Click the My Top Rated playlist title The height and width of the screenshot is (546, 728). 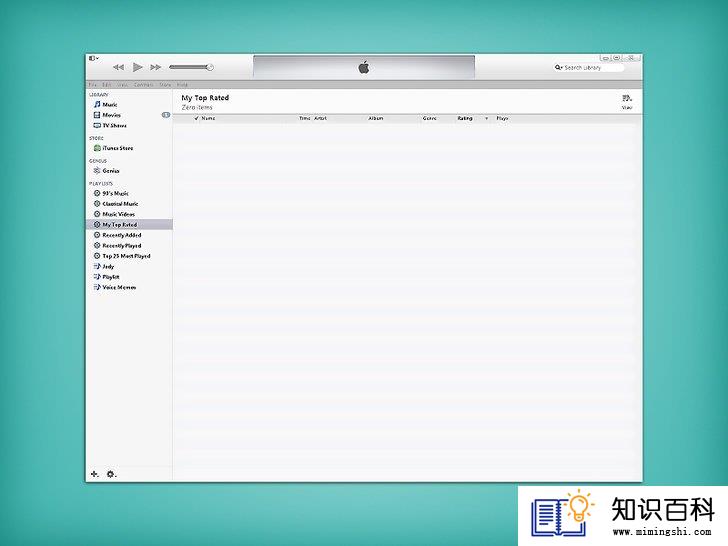pyautogui.click(x=205, y=98)
